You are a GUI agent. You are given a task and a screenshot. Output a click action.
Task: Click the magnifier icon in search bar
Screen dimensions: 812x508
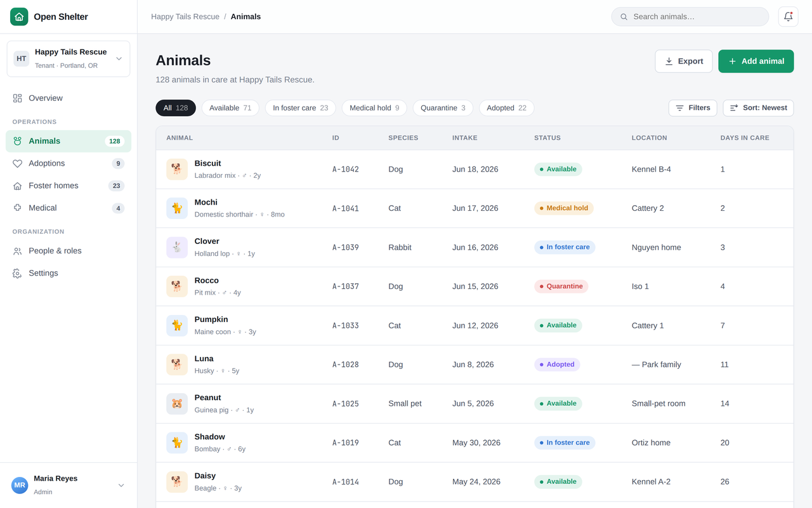click(x=624, y=17)
